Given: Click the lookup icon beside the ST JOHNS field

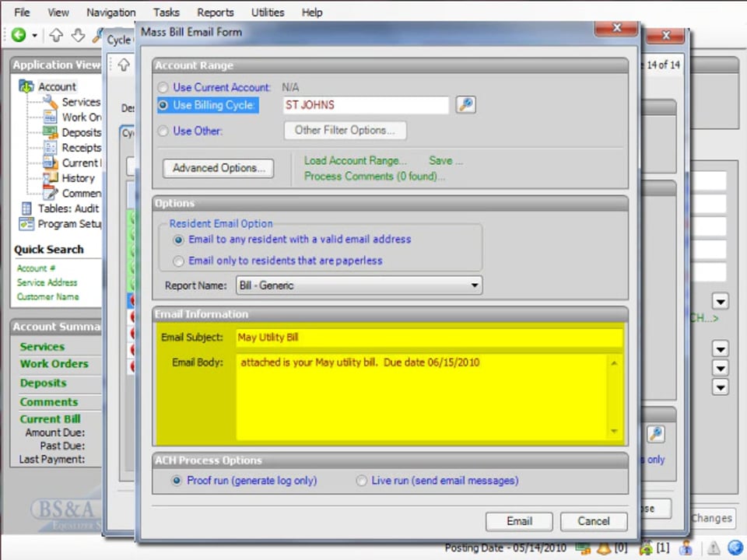Looking at the screenshot, I should point(466,104).
